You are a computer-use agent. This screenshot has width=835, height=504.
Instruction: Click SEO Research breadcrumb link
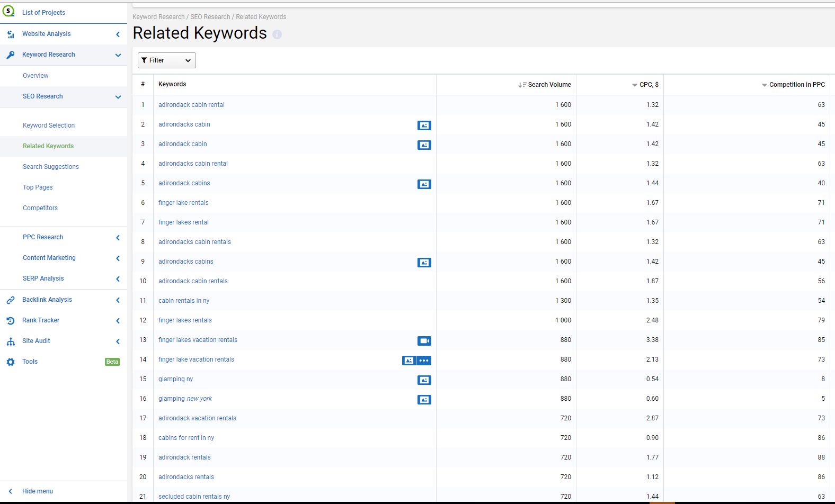210,17
